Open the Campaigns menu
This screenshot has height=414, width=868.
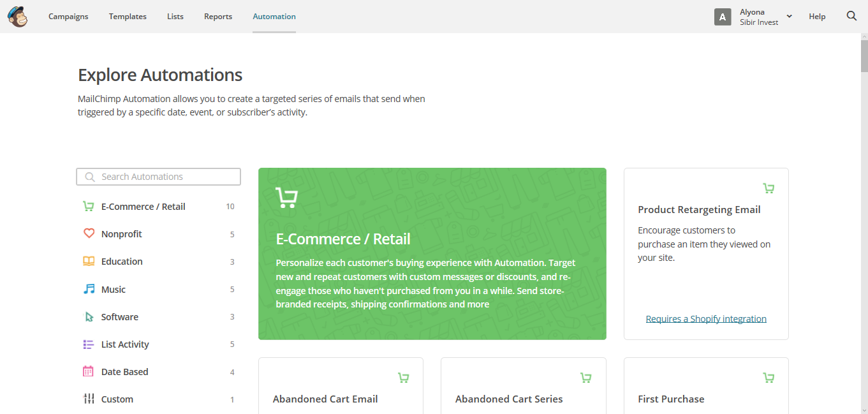(x=68, y=17)
